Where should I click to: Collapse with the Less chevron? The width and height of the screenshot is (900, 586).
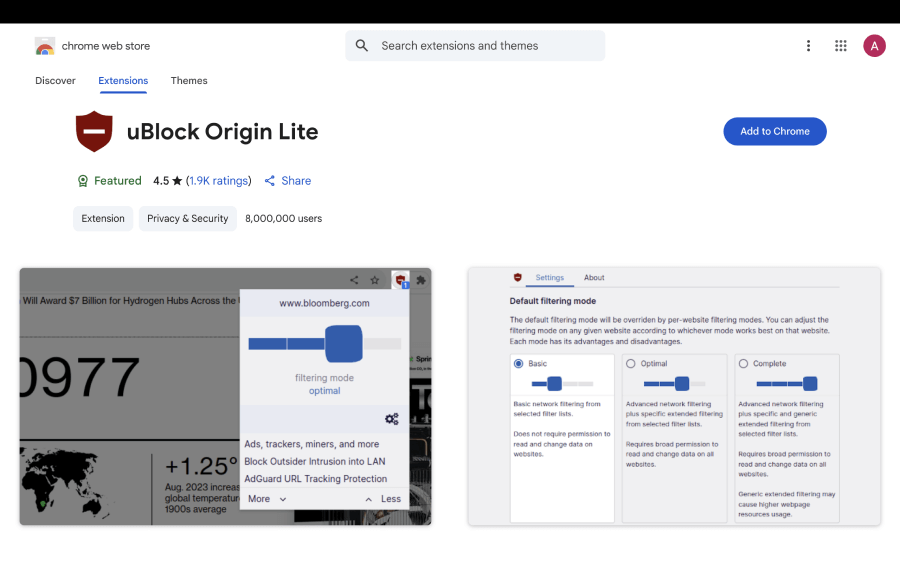click(x=368, y=499)
